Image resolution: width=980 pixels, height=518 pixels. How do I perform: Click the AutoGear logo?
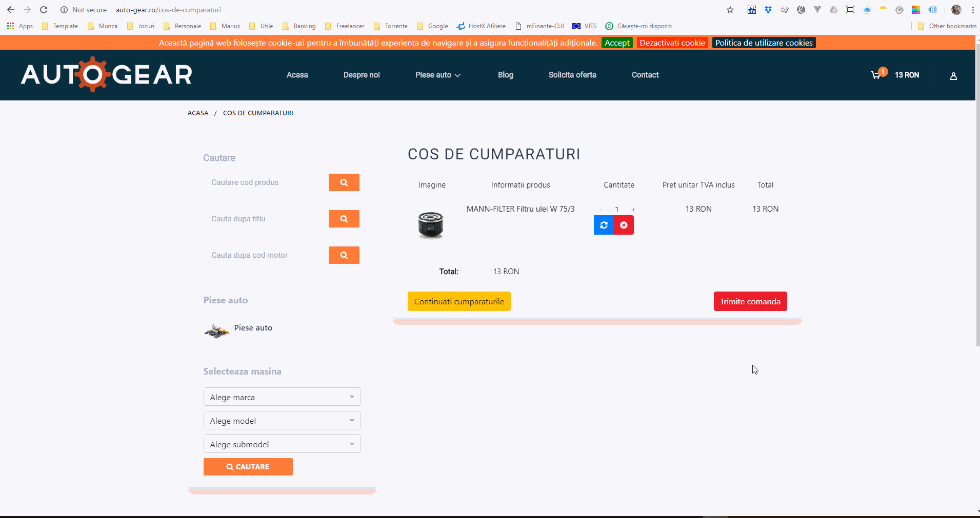tap(106, 75)
